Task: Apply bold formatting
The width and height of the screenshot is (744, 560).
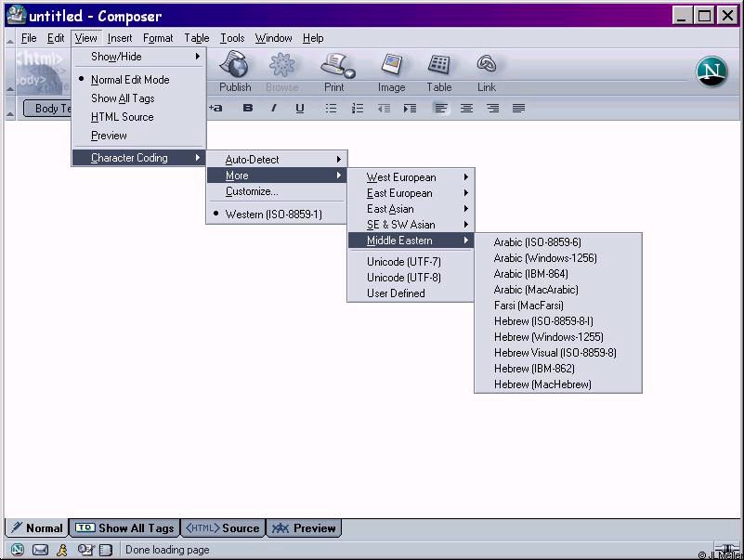Action: [x=248, y=109]
